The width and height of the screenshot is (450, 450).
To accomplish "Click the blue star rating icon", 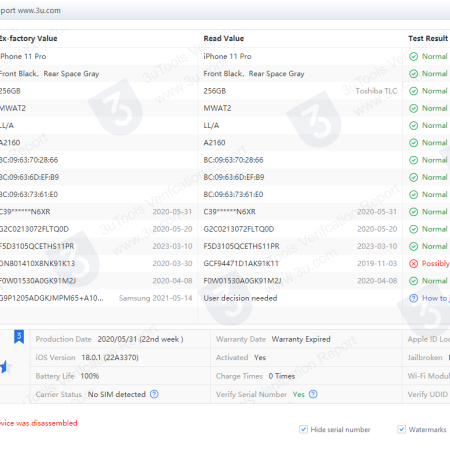I will [x=5, y=367].
